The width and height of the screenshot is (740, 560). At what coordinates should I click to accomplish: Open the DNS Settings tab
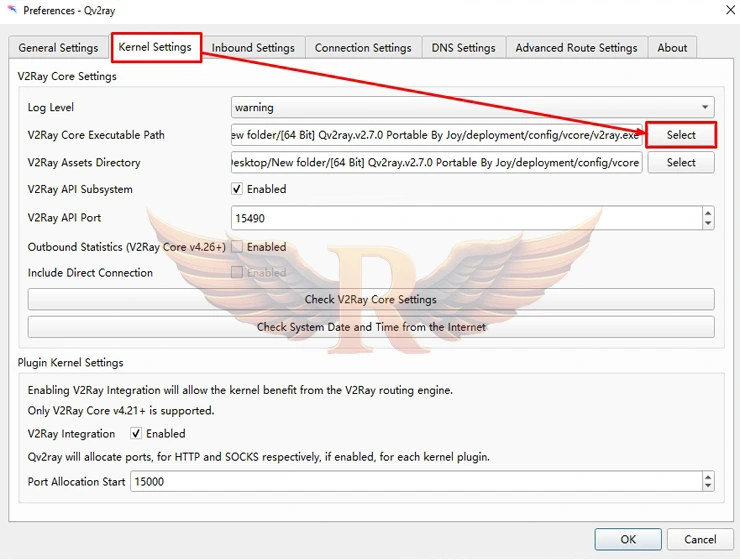pyautogui.click(x=463, y=47)
